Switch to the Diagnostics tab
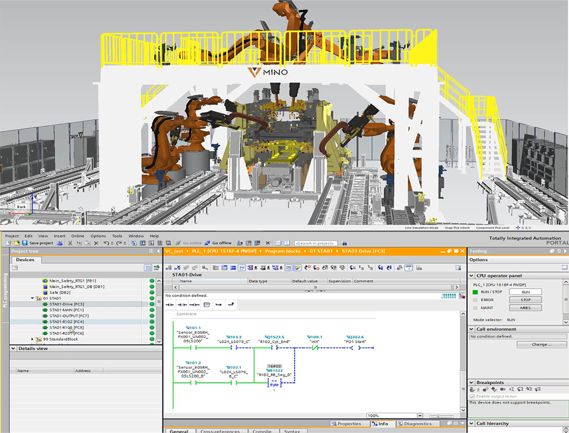This screenshot has height=433, width=569. click(417, 424)
